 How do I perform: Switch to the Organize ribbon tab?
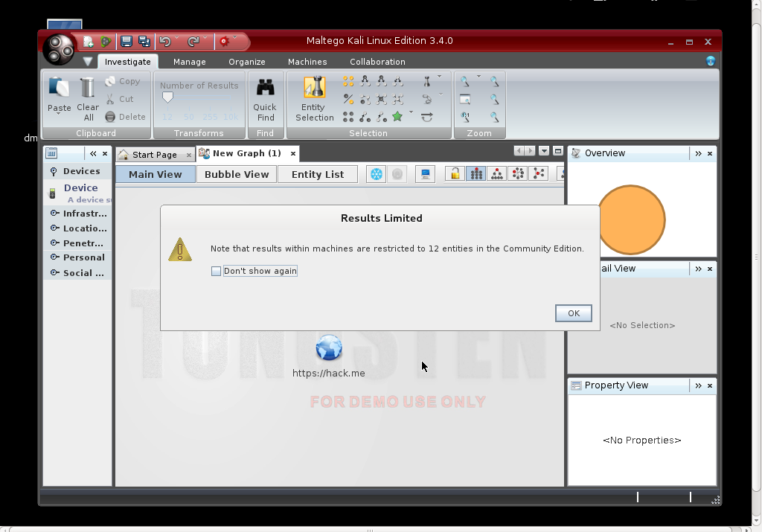(247, 62)
